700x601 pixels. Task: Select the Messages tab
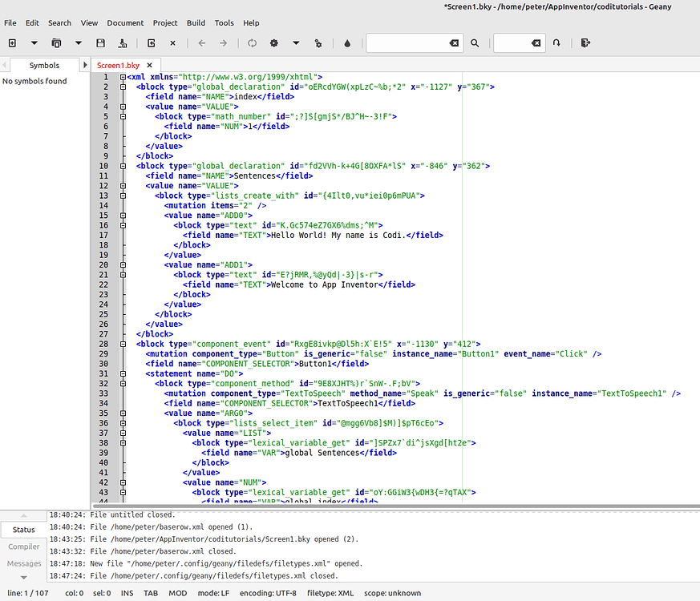coord(24,563)
